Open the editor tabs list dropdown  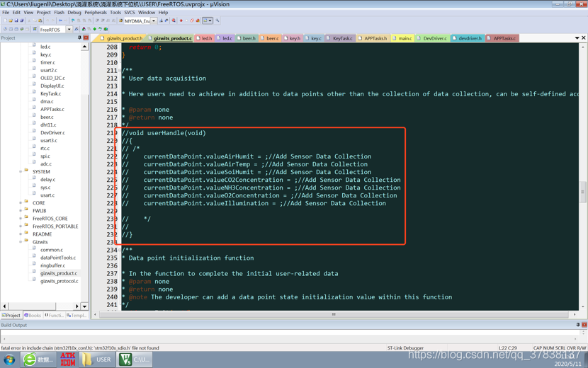pyautogui.click(x=577, y=38)
